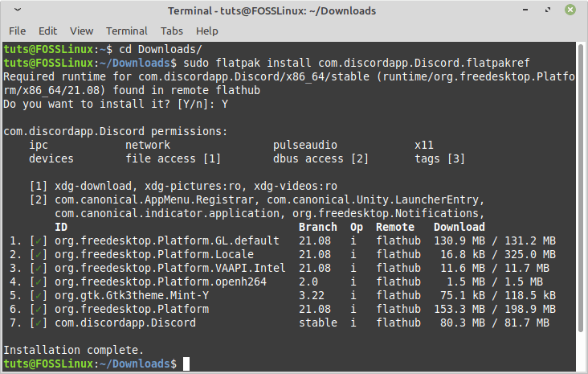The image size is (588, 374).
Task: Click 'file access [1]' text
Action: pos(174,158)
